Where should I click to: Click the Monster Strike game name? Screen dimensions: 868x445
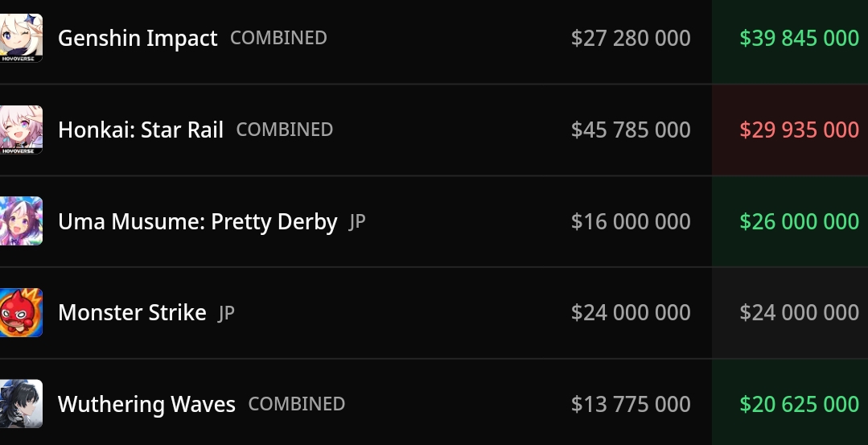[x=132, y=313]
